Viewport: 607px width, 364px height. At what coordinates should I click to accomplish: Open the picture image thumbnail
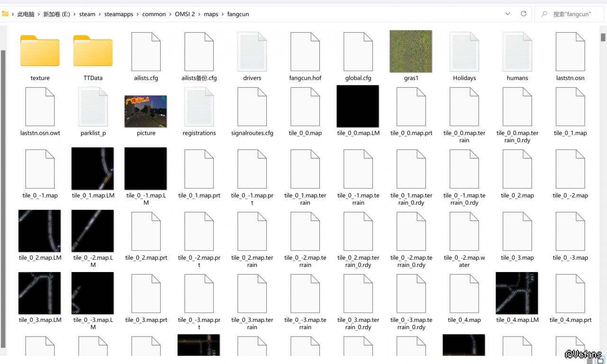click(145, 111)
